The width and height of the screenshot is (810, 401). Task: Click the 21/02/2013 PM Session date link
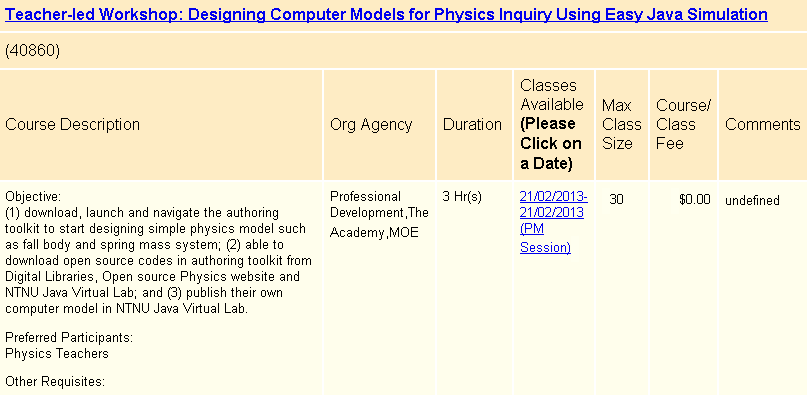[x=553, y=221]
